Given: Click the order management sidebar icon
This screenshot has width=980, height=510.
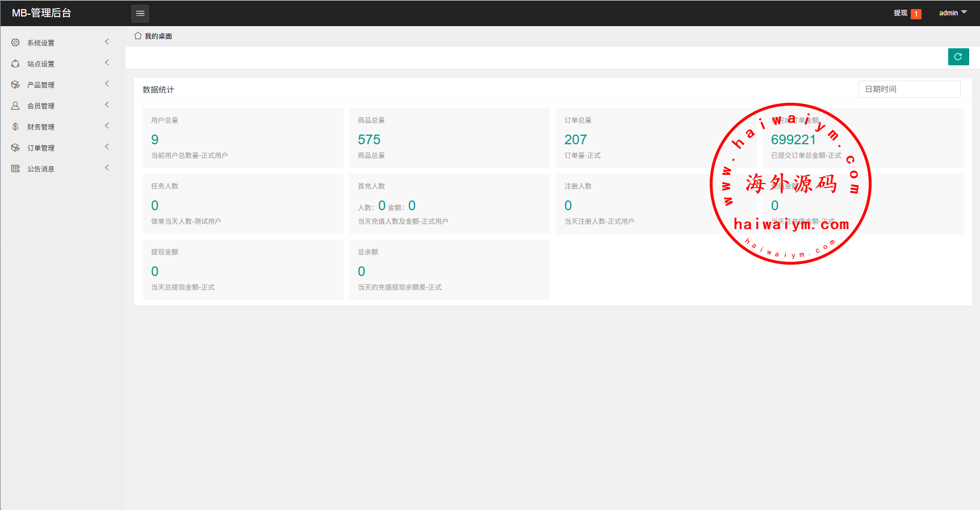Looking at the screenshot, I should (x=15, y=148).
